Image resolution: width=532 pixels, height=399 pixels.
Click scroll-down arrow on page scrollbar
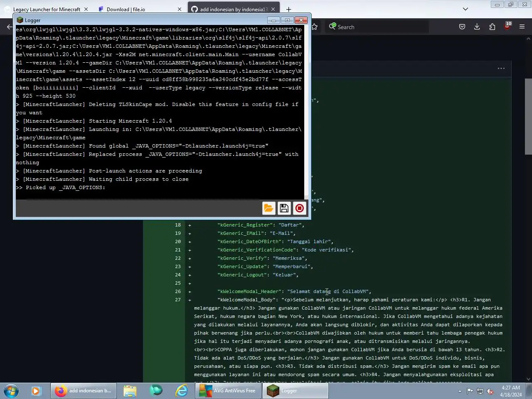click(528, 379)
